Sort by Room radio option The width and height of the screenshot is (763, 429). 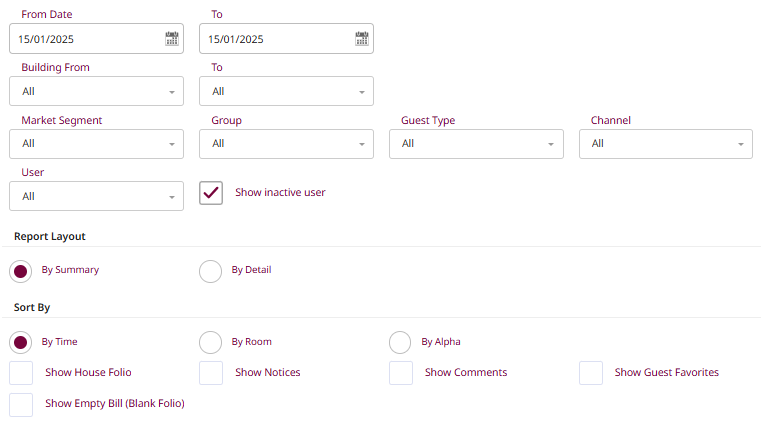click(211, 343)
